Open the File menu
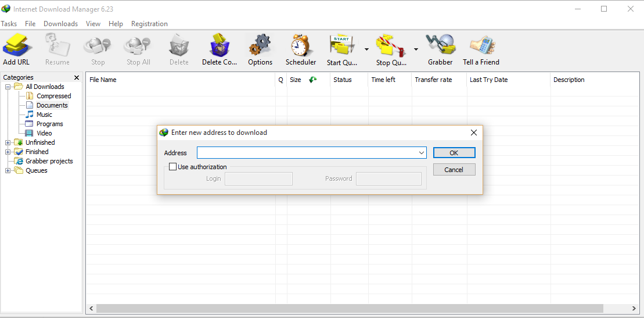Screen dimensions: 644x318 30,24
